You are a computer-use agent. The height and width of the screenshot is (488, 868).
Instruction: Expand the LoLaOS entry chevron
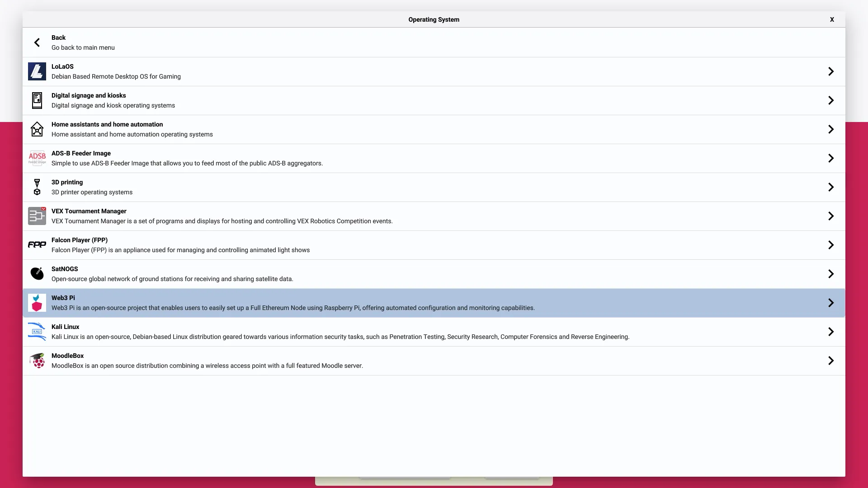(x=830, y=71)
